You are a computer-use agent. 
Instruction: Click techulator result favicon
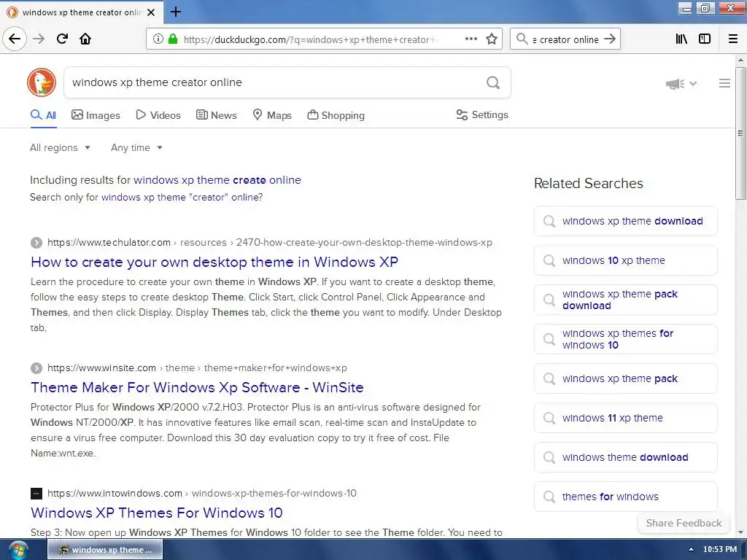pos(36,242)
